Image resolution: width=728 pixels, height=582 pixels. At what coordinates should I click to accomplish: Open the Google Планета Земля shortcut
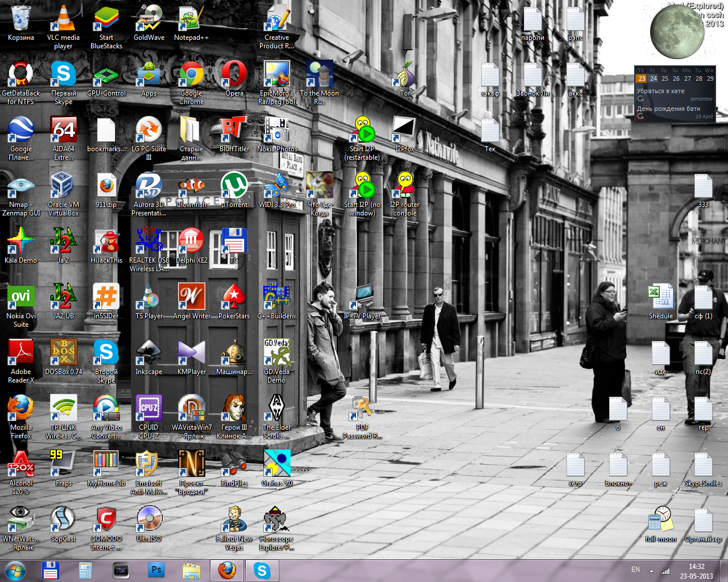coord(21,138)
